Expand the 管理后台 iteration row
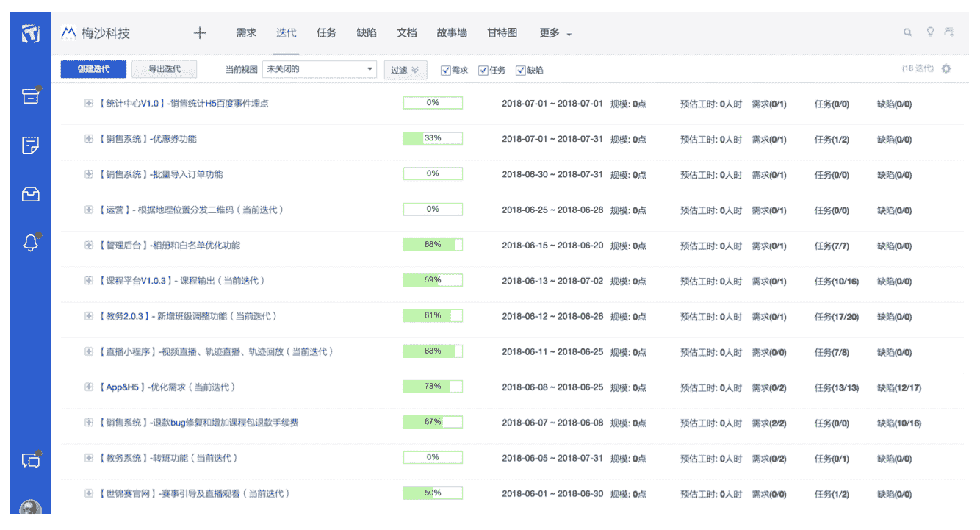 [x=88, y=245]
